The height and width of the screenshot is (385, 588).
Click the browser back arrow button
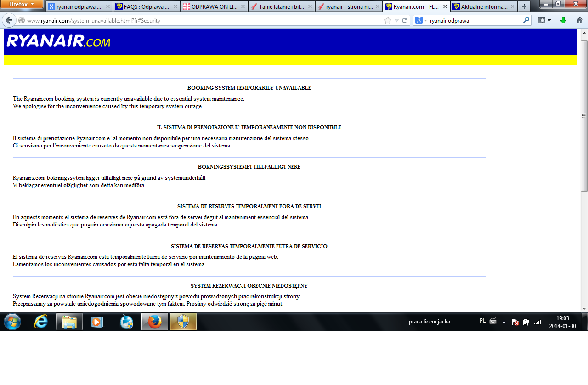9,20
